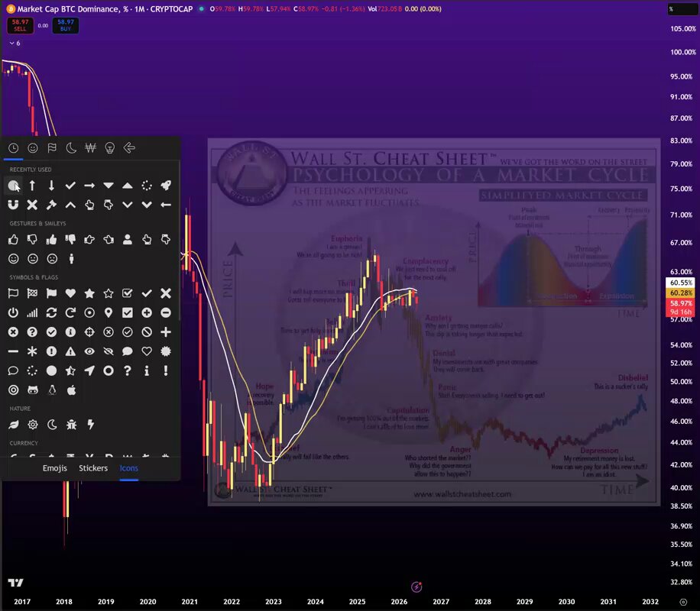The width and height of the screenshot is (700, 611).
Task: Choose the gavel hammer icon
Action: (x=51, y=205)
